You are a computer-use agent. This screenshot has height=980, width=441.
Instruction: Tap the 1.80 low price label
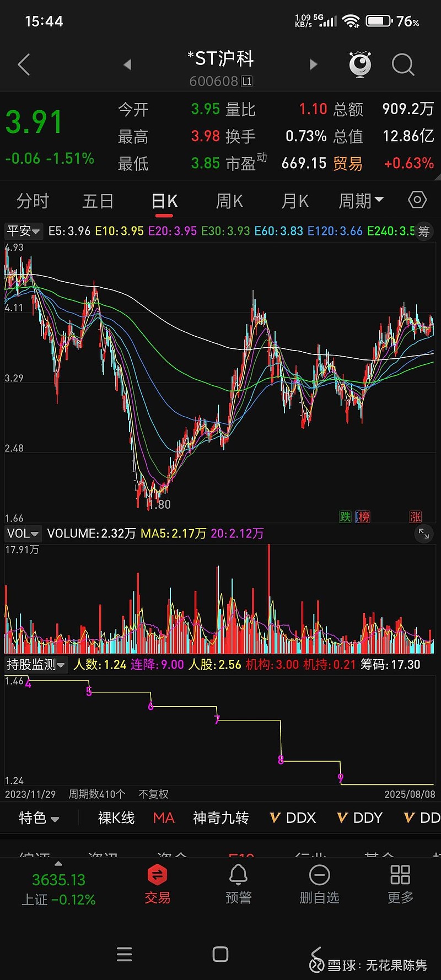pyautogui.click(x=160, y=504)
